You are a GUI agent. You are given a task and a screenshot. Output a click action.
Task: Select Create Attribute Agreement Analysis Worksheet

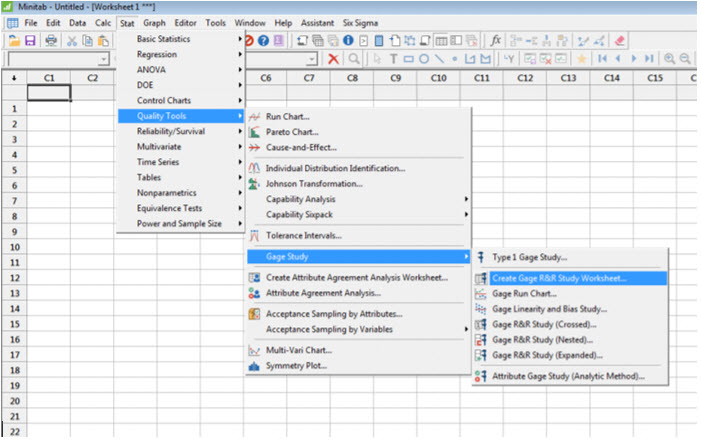(359, 278)
